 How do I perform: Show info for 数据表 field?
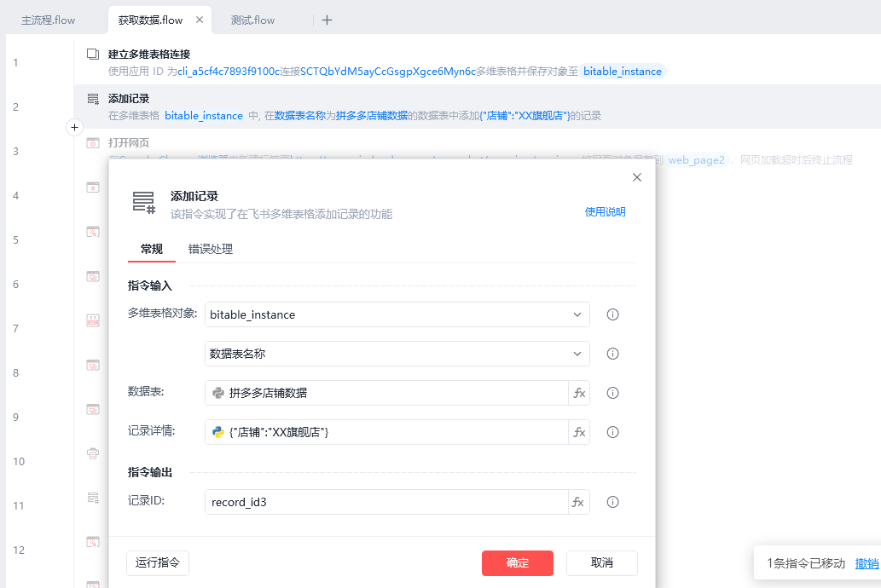(613, 393)
